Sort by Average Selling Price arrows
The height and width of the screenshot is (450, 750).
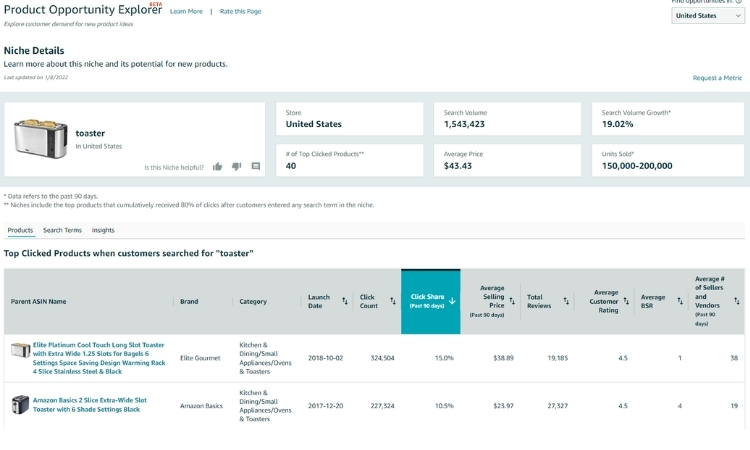(512, 301)
